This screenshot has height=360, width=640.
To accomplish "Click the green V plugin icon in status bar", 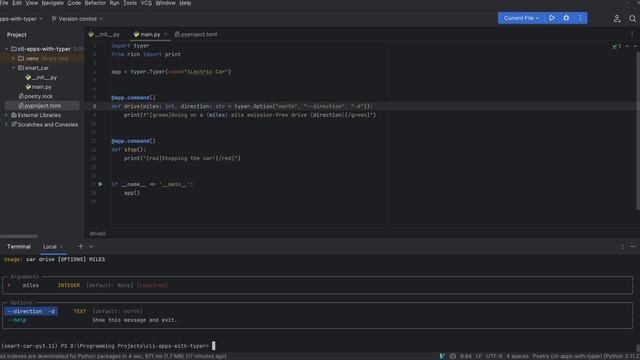I will pyautogui.click(x=442, y=356).
